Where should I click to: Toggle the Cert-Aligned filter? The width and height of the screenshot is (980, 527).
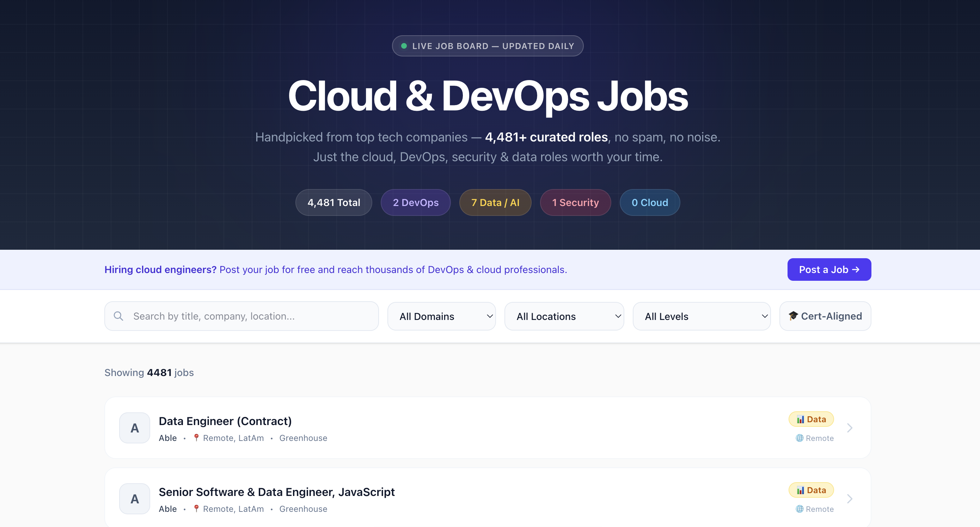[x=825, y=316]
